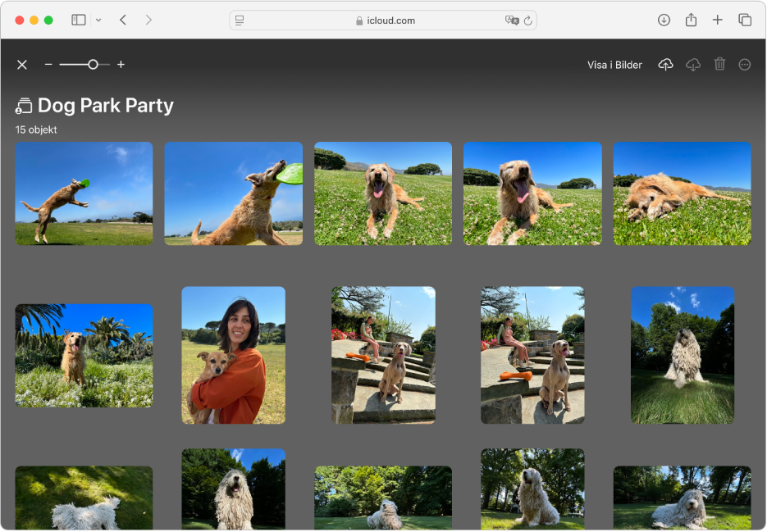The image size is (767, 532).
Task: Increase thumbnail size with plus button
Action: 121,65
